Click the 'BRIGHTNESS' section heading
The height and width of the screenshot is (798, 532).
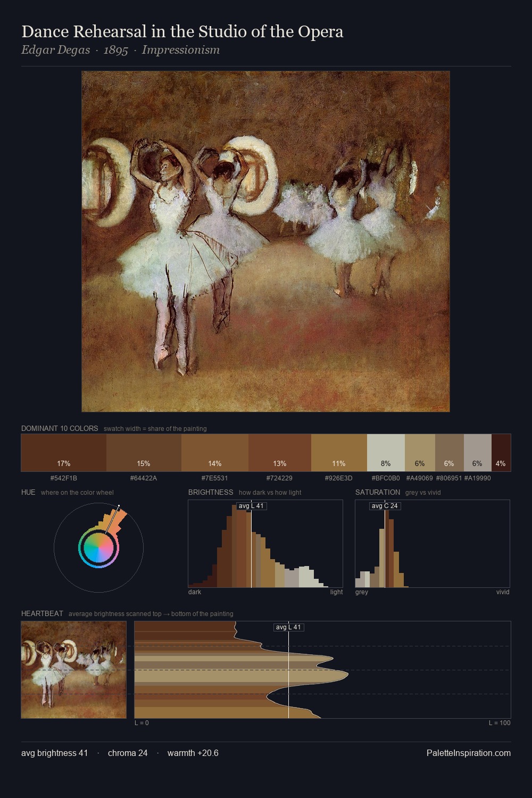tap(211, 492)
